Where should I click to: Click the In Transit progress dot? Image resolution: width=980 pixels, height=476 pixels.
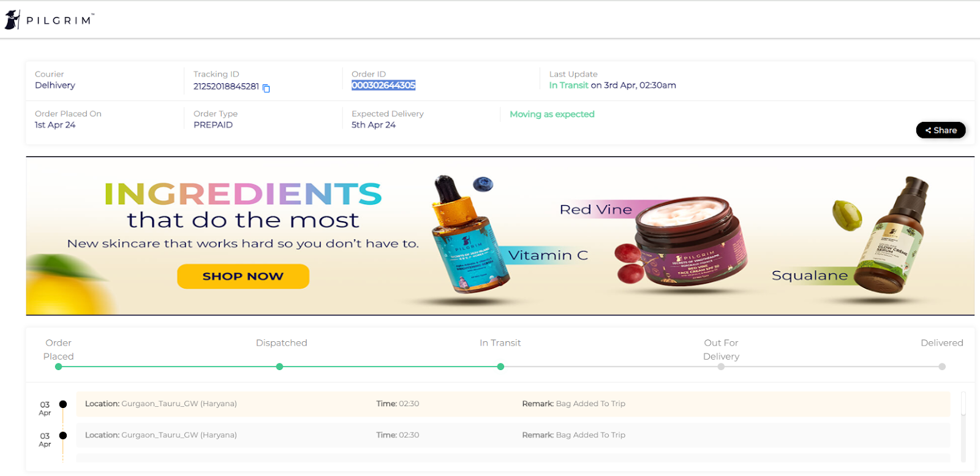[x=500, y=366]
